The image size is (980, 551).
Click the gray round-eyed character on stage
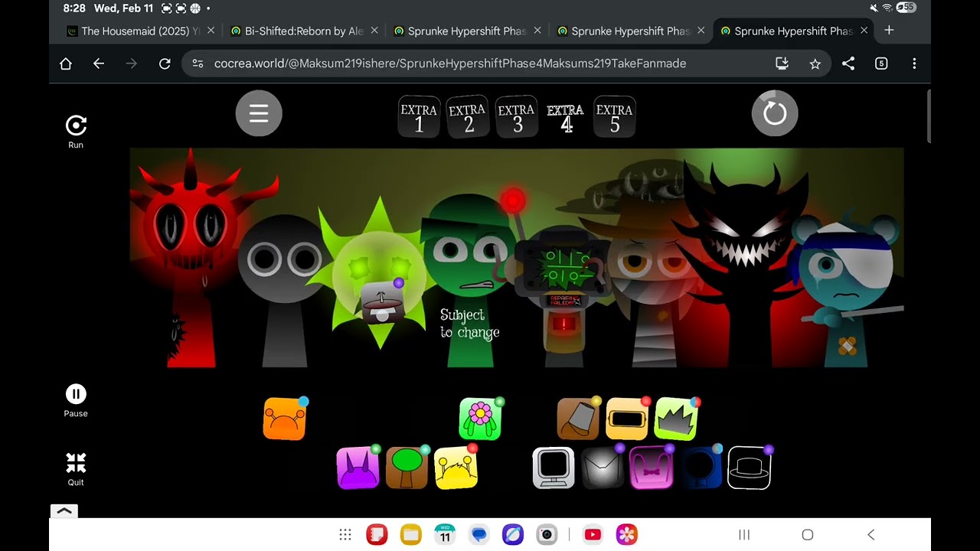pos(285,289)
